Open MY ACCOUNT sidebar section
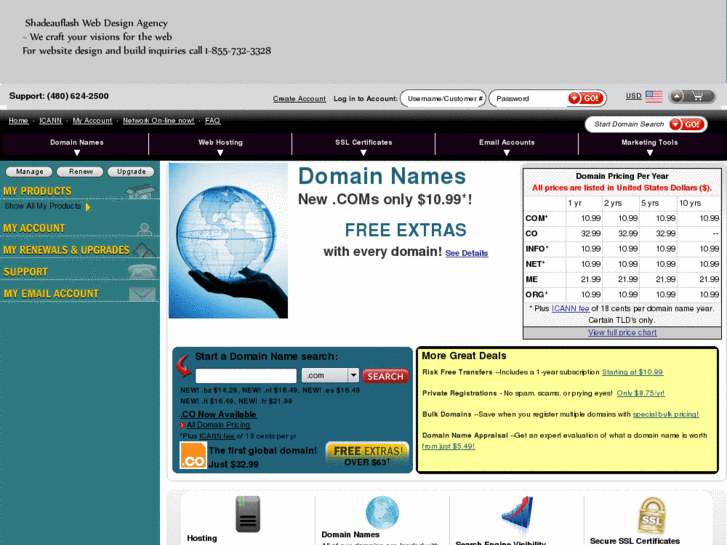The image size is (727, 545). [x=34, y=228]
